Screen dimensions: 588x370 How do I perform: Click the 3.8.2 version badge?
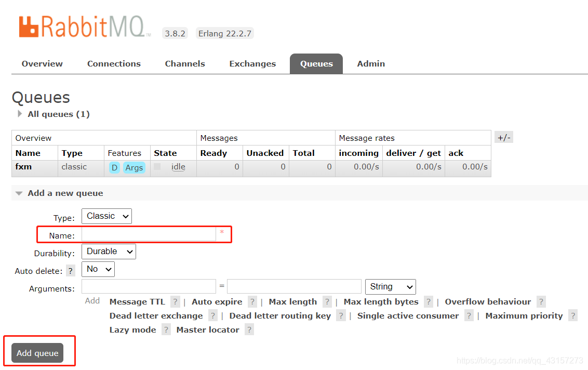point(175,33)
